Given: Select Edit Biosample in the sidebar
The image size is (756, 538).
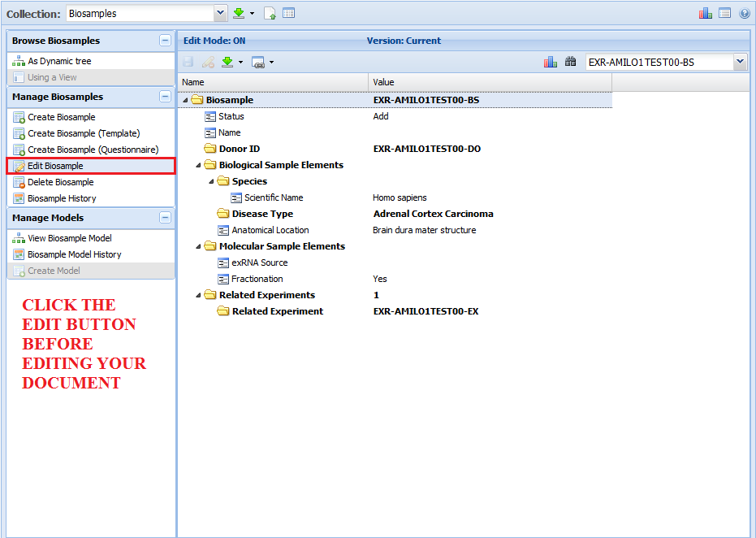Looking at the screenshot, I should pos(55,166).
